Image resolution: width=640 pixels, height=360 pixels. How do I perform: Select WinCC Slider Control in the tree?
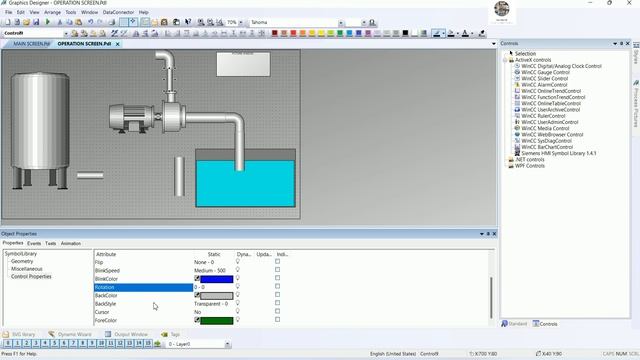(544, 78)
